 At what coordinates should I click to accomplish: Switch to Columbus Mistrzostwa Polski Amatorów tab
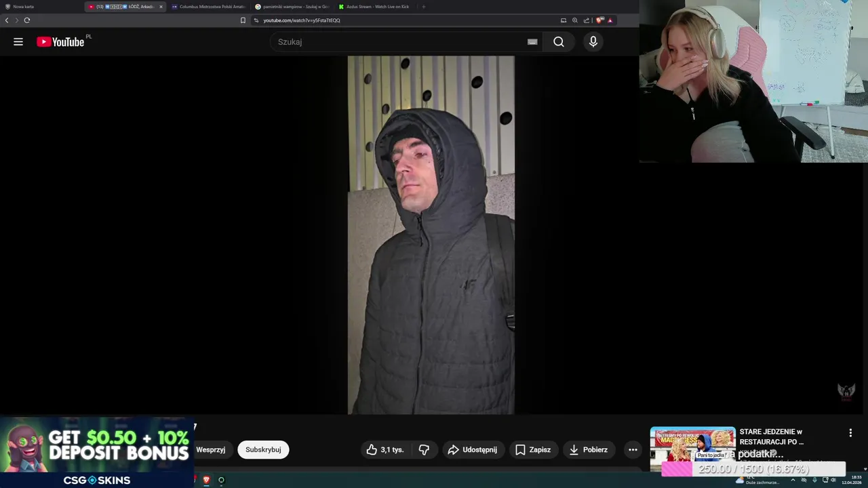pos(209,7)
